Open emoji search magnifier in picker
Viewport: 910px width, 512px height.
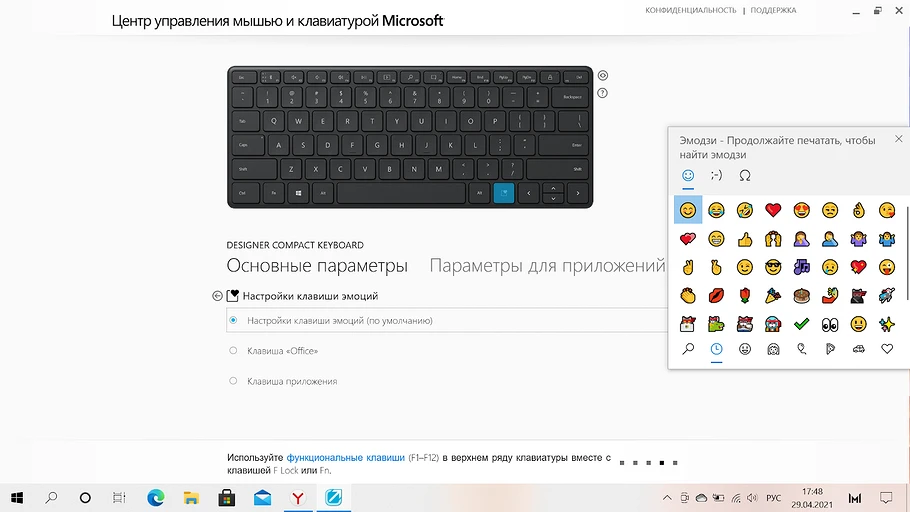pos(688,348)
